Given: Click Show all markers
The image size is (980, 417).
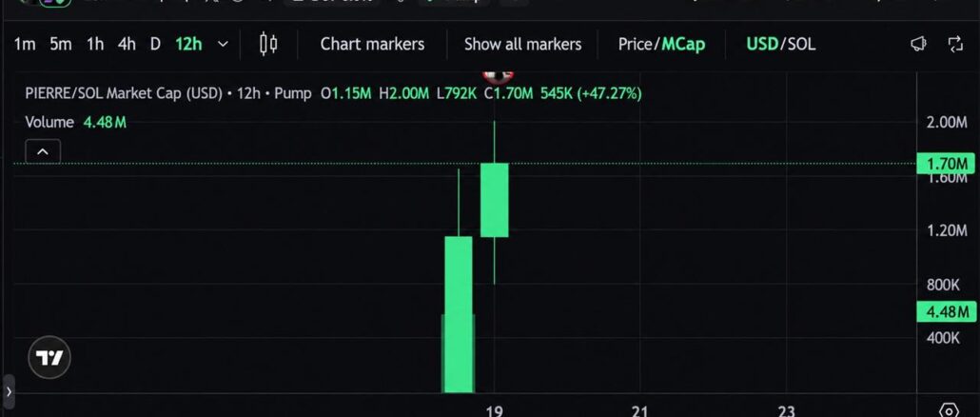Looking at the screenshot, I should coord(522,45).
